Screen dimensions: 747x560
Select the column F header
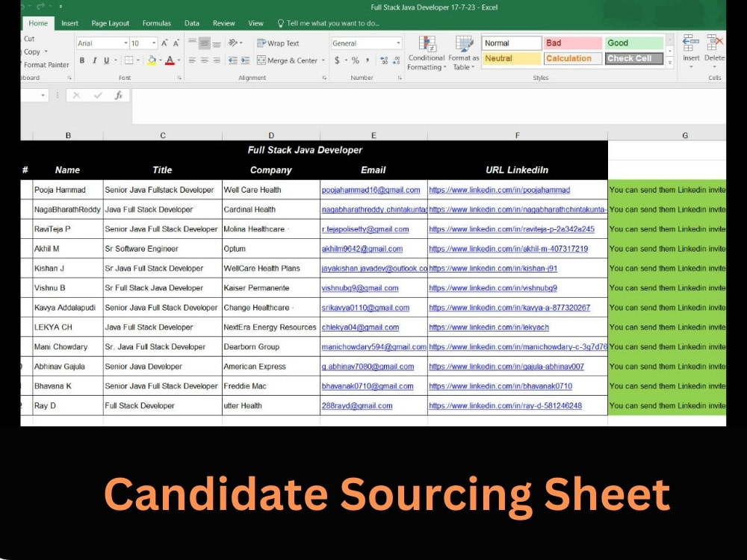[x=518, y=135]
